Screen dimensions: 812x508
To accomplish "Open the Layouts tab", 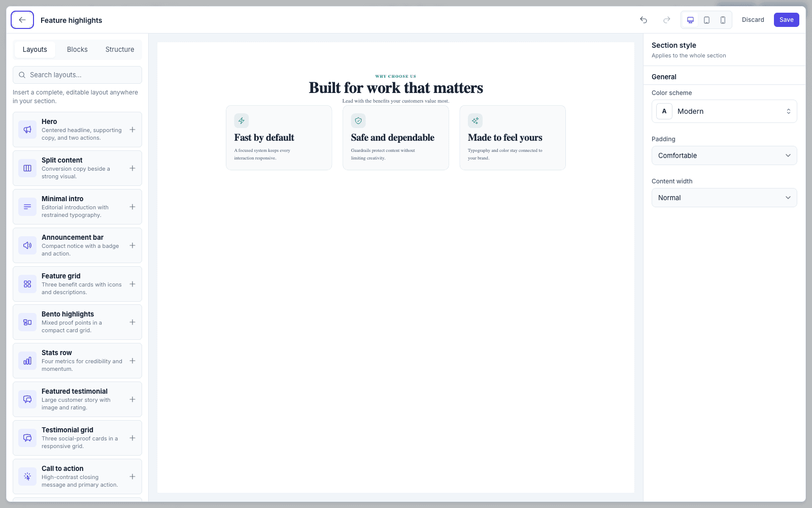I will 35,49.
